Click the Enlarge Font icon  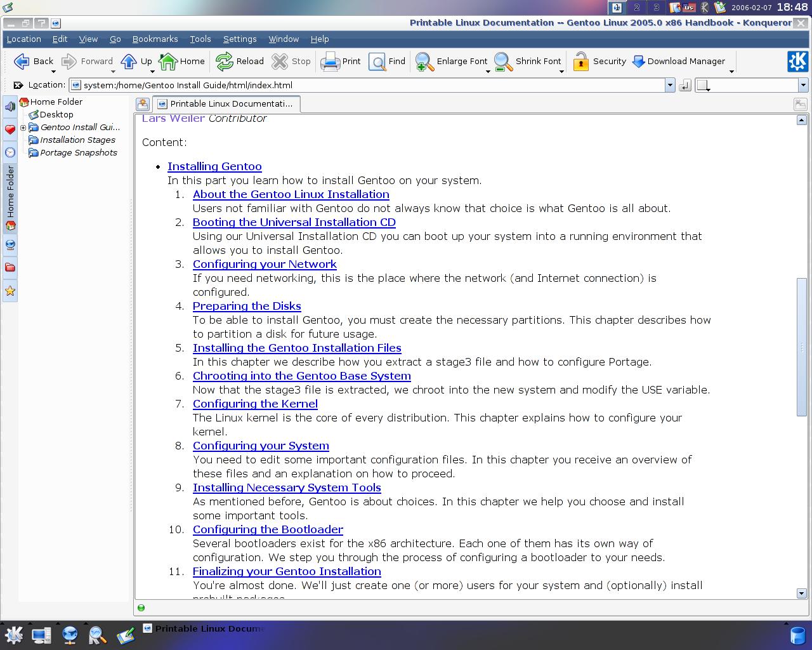coord(424,62)
